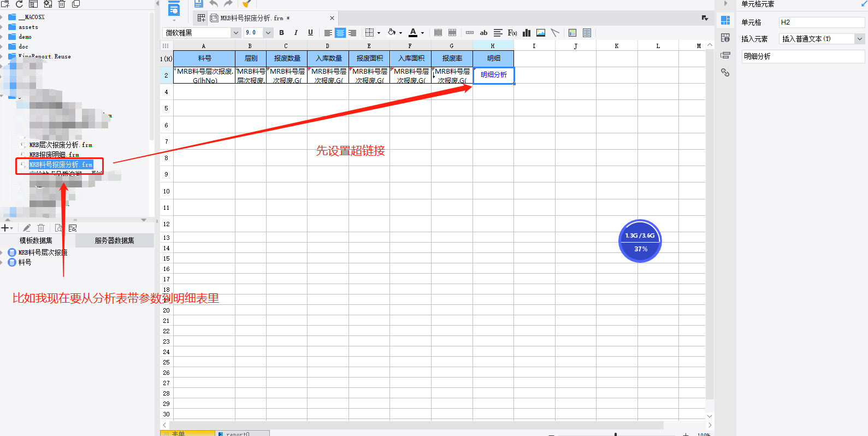Click the copy icon above the file tree

[x=76, y=4]
